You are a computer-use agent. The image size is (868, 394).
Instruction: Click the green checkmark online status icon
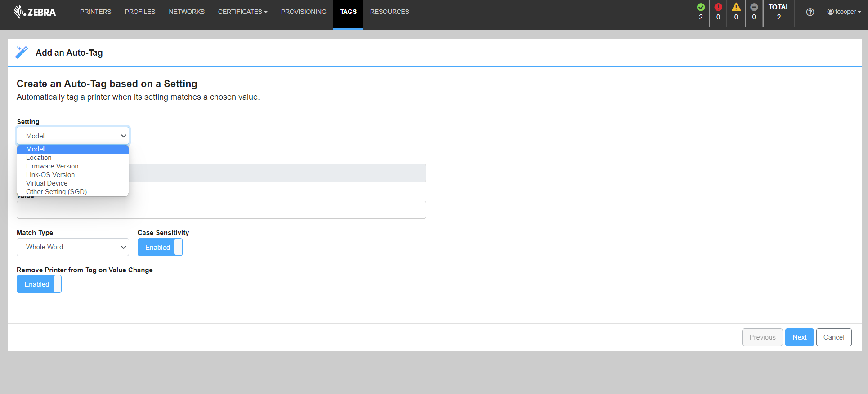pos(701,7)
